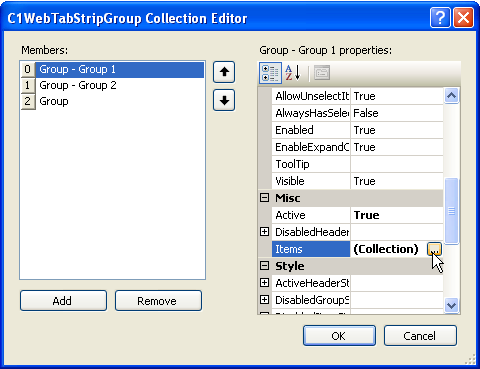
Task: Open the Items collection ellipsis button
Action: 434,249
